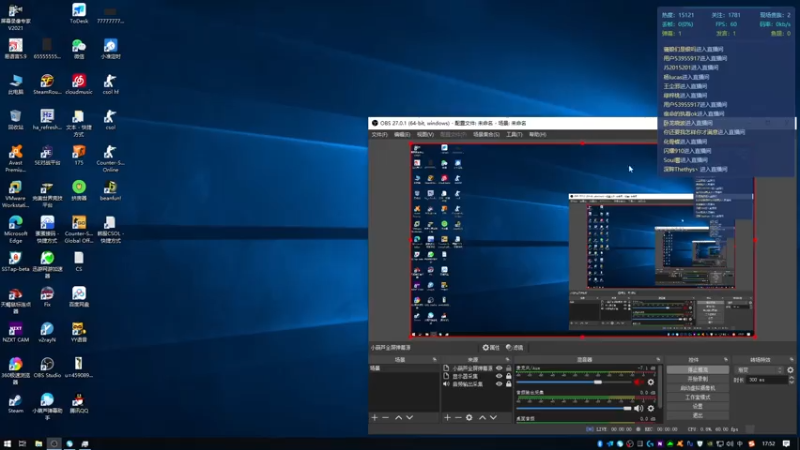Open ha_refresh desktop shortcut
The image size is (800, 450).
click(x=47, y=119)
